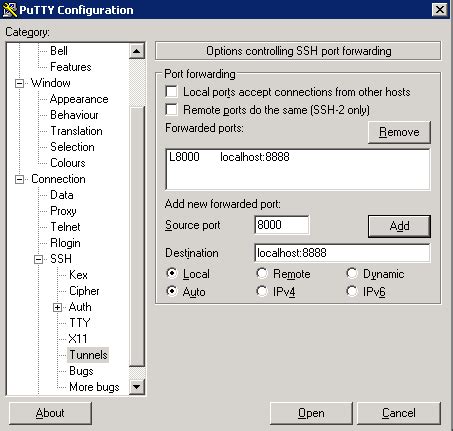
Task: Expand the Auth tree node
Action: click(x=58, y=307)
